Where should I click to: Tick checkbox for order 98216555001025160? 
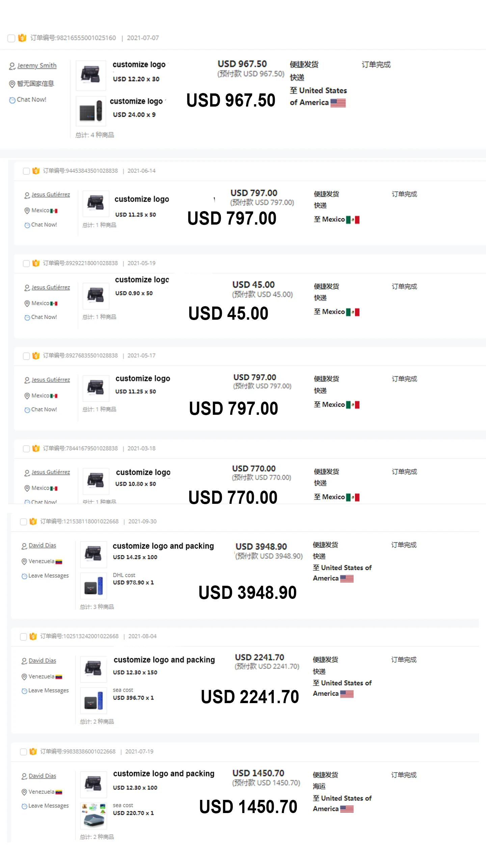[x=11, y=38]
